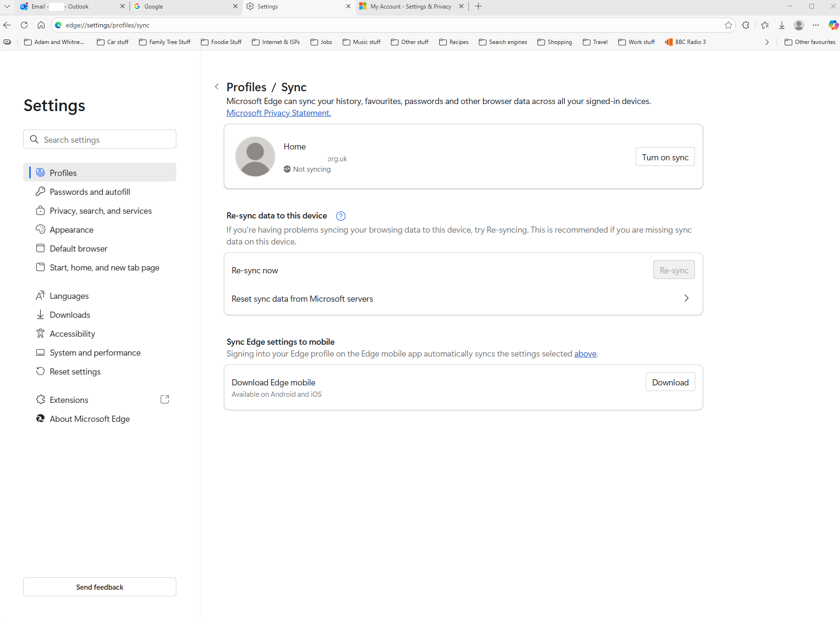Open the Downloads toolbar icon
This screenshot has height=619, width=840.
(782, 25)
